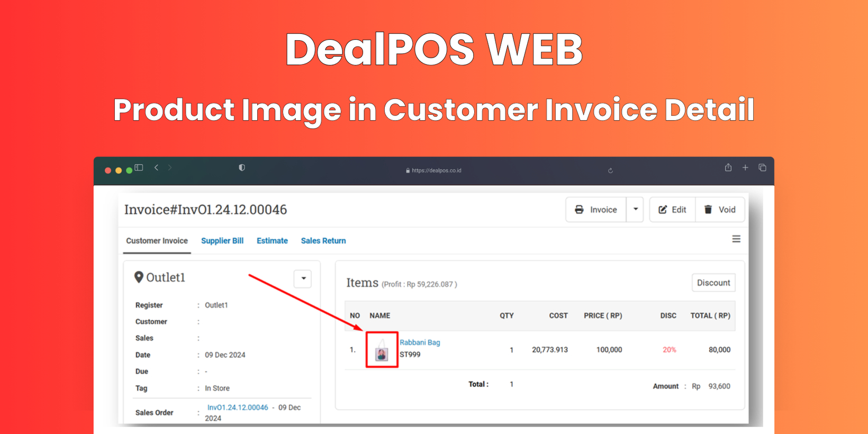This screenshot has height=434, width=868.
Task: Expand the Invoice print options dropdown
Action: [x=635, y=210]
